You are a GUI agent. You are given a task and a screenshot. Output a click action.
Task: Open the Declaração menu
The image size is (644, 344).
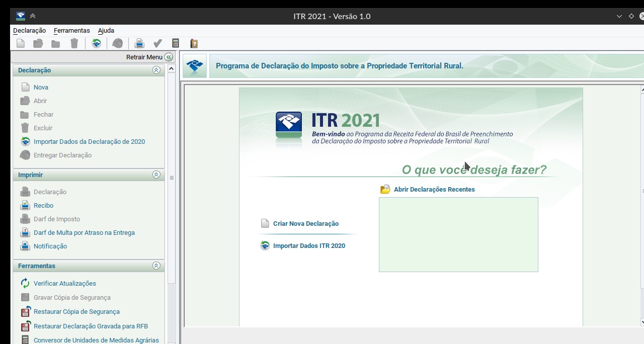coord(29,30)
